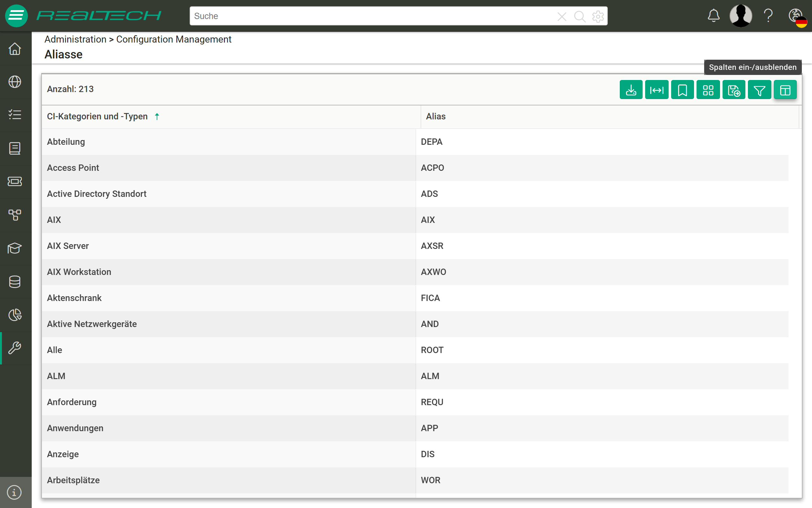812x508 pixels.
Task: Select the AIX Server row
Action: pyautogui.click(x=415, y=246)
